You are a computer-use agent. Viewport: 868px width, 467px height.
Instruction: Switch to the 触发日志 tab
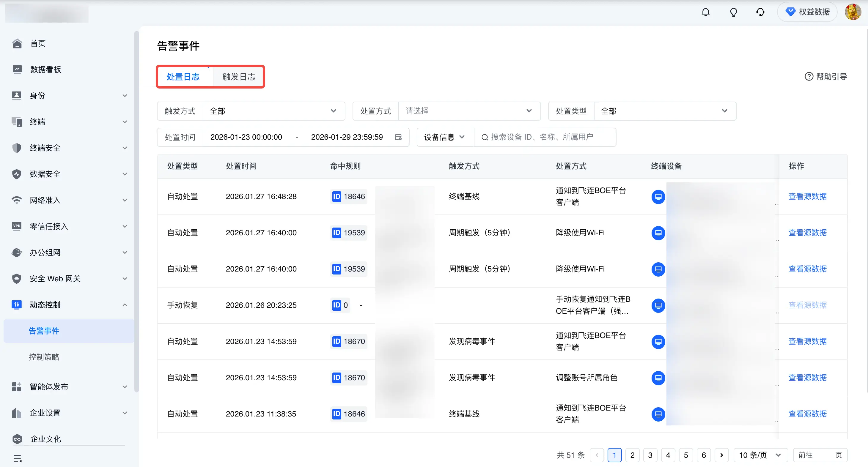point(239,77)
